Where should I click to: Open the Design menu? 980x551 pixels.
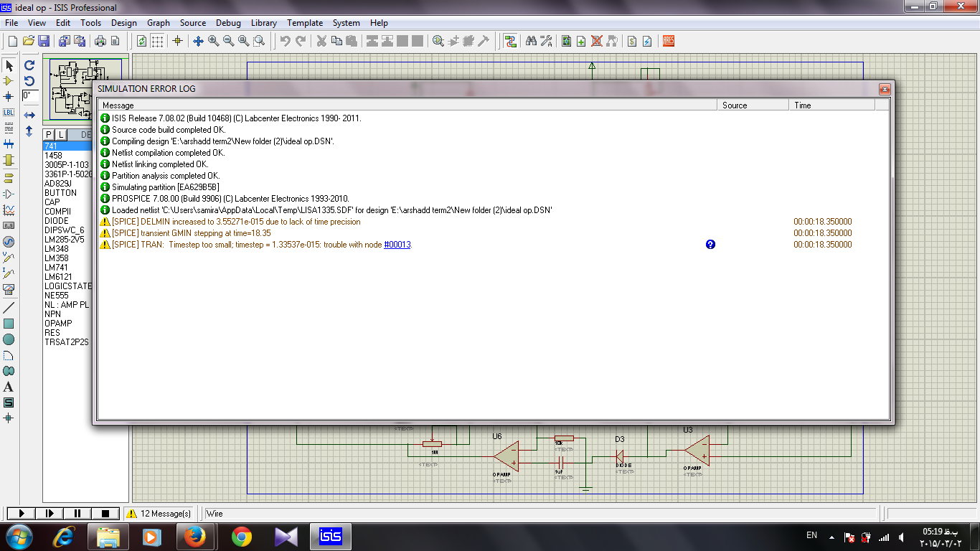pos(124,23)
